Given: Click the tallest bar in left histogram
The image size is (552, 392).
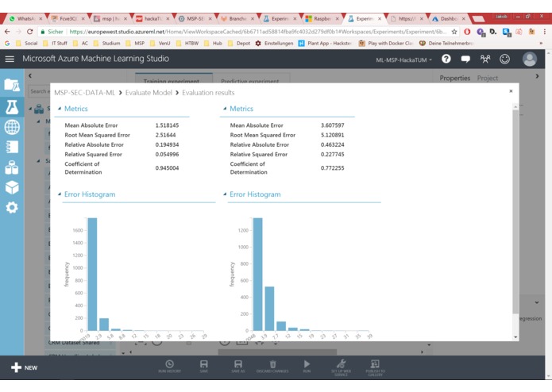Looking at the screenshot, I should (x=92, y=275).
